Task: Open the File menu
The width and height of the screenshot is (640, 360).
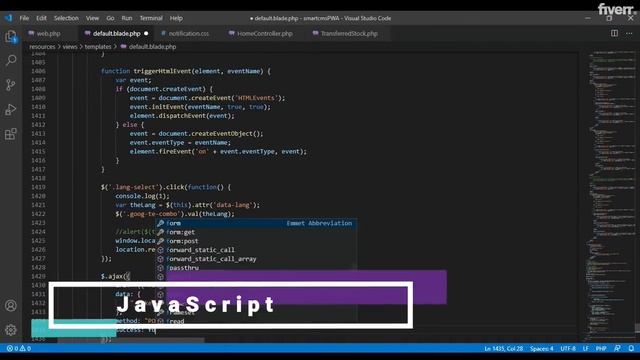Action: tap(24, 18)
